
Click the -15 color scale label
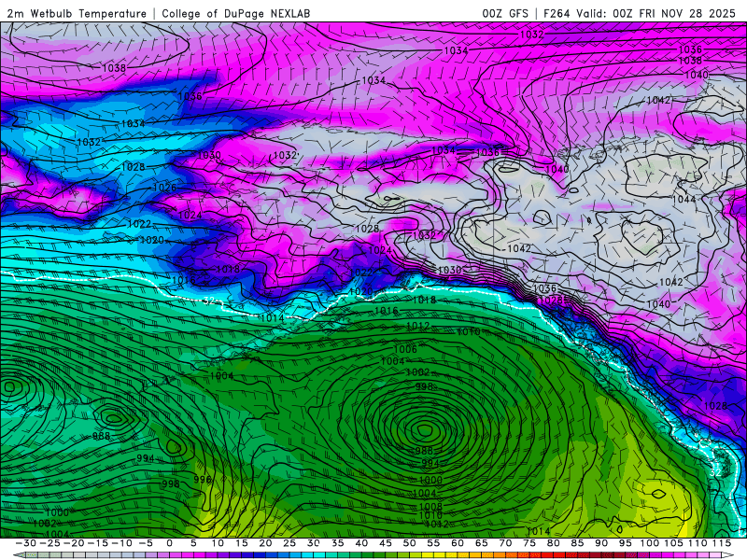click(98, 543)
